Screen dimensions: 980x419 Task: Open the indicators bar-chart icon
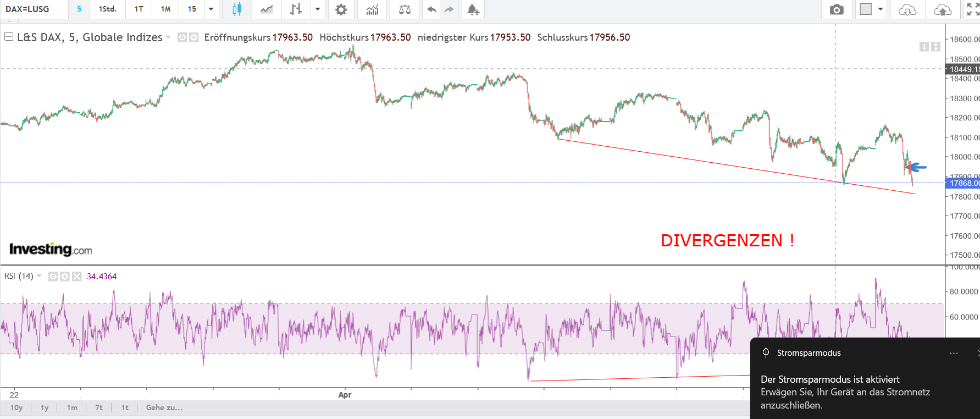[372, 9]
